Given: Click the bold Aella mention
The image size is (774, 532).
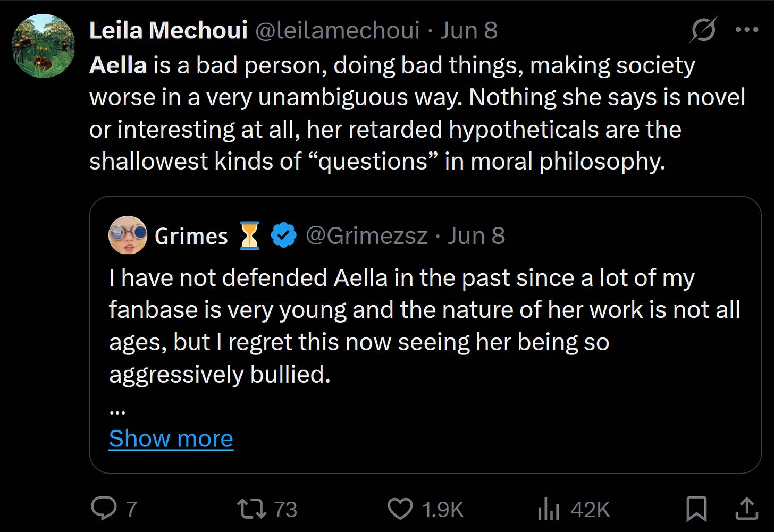Looking at the screenshot, I should pos(118,65).
